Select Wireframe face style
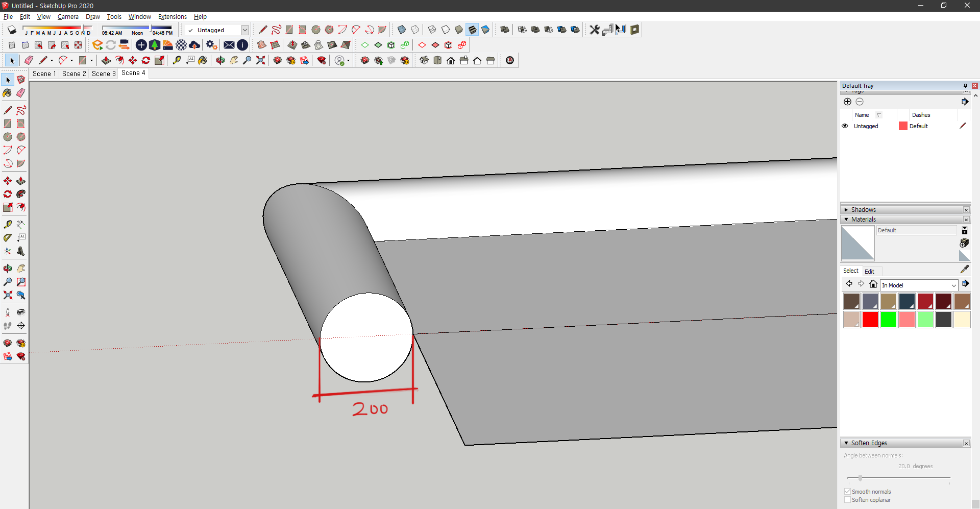The width and height of the screenshot is (980, 509). click(432, 30)
